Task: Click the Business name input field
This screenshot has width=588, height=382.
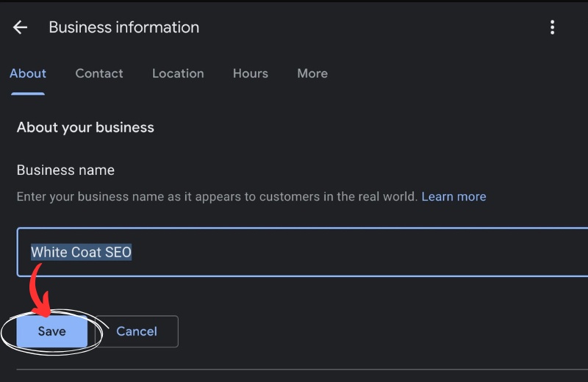Action: click(302, 252)
